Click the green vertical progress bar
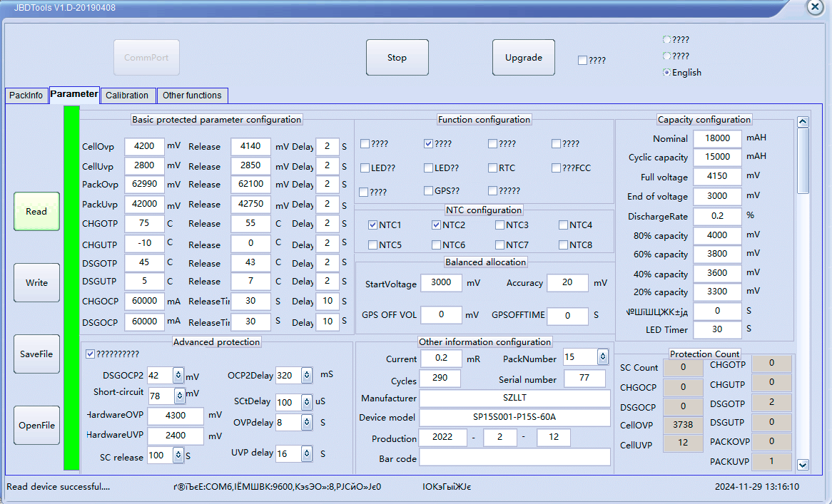 [71, 288]
